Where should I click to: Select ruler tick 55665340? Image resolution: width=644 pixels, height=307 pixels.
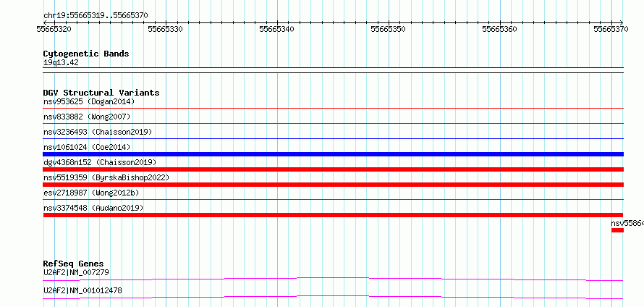point(277,29)
